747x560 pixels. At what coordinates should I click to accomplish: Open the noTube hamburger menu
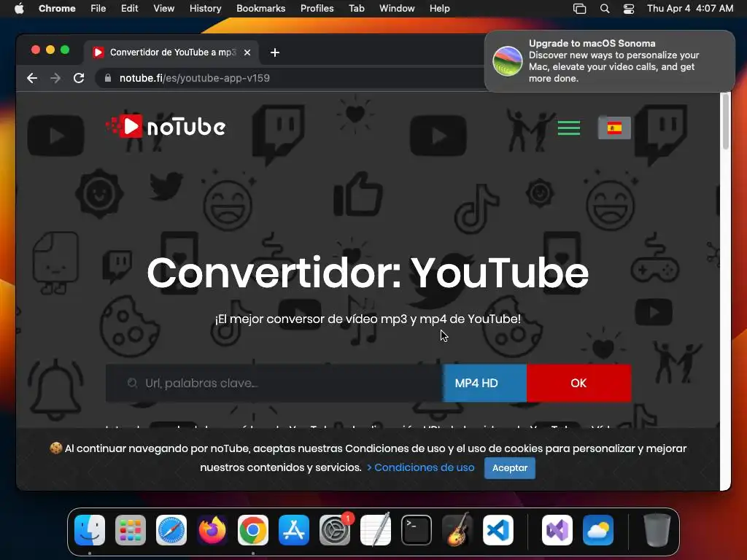(569, 128)
